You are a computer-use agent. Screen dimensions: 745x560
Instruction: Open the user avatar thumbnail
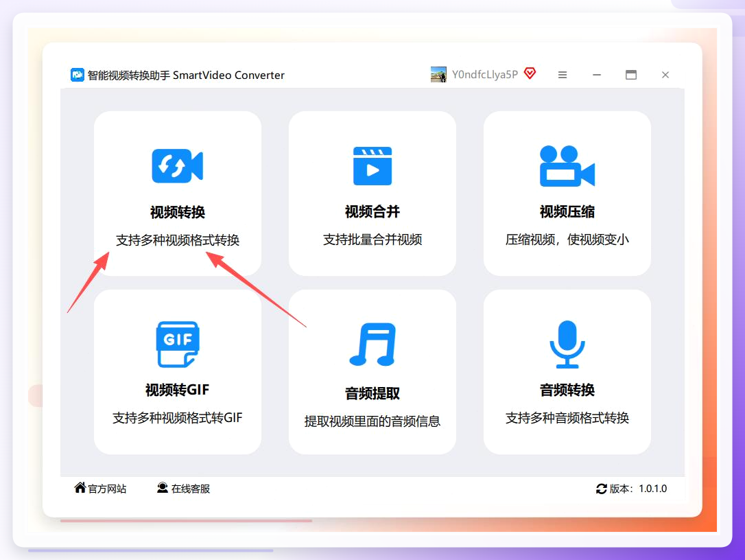tap(438, 75)
